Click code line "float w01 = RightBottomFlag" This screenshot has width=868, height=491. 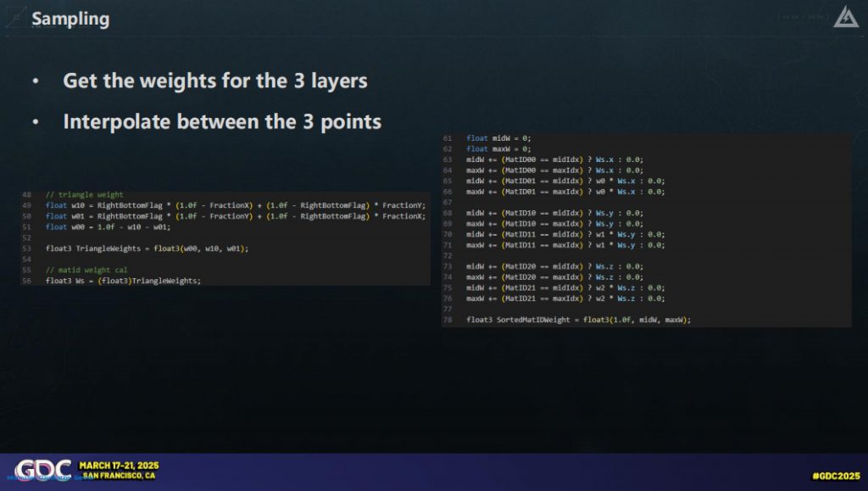pos(236,216)
